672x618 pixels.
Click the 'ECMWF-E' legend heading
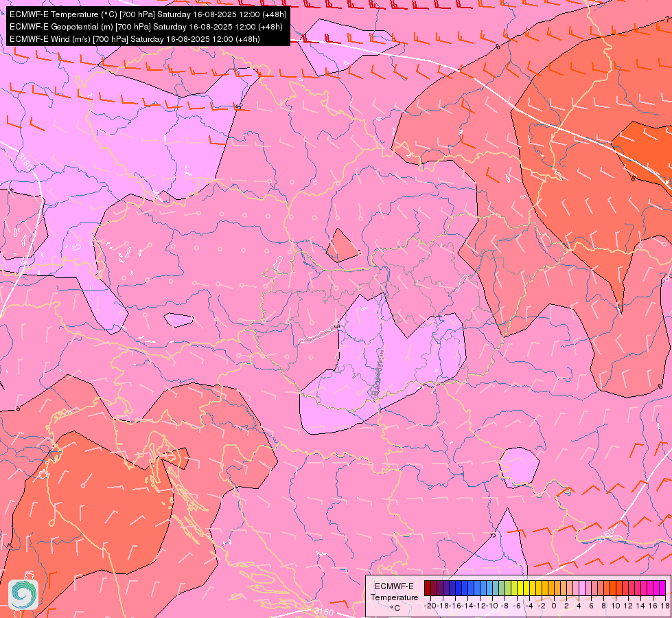[394, 586]
